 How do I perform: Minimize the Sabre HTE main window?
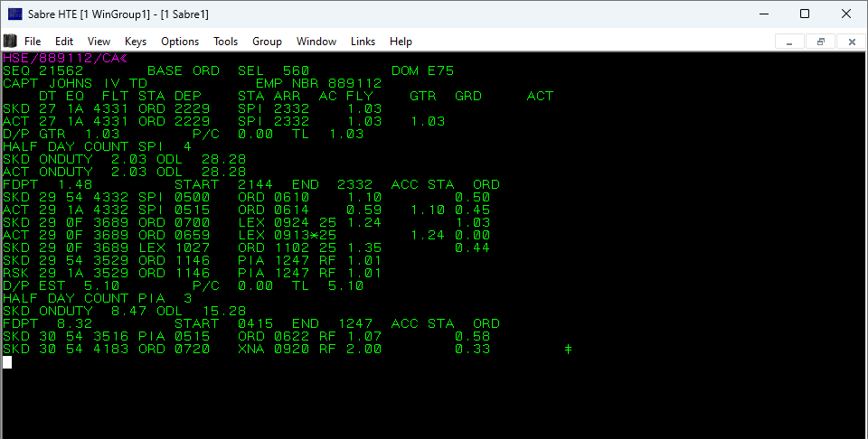[765, 14]
